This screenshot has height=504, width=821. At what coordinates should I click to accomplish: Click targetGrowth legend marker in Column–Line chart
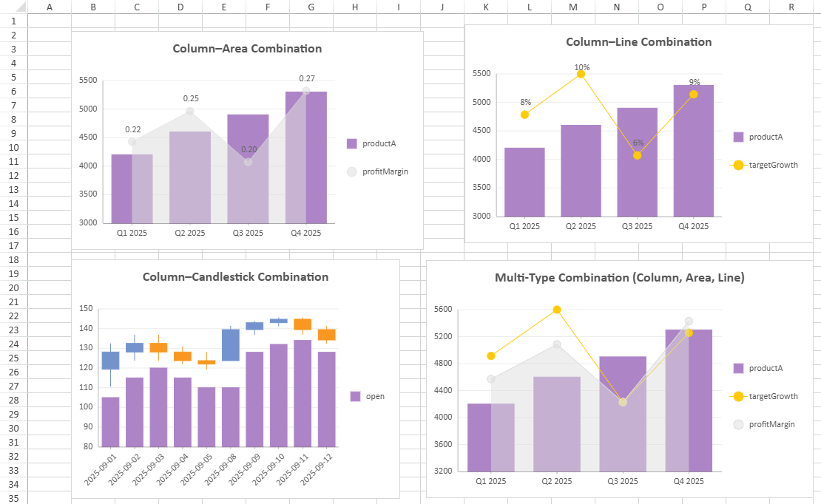point(738,165)
